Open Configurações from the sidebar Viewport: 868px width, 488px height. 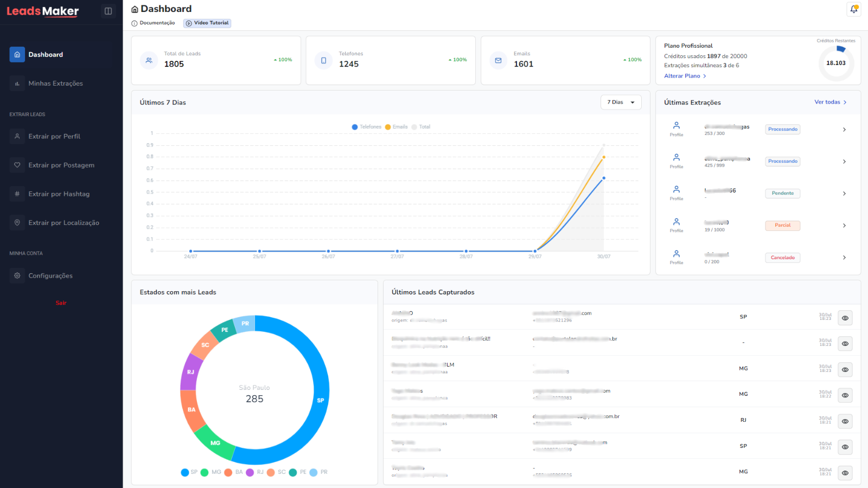(50, 276)
